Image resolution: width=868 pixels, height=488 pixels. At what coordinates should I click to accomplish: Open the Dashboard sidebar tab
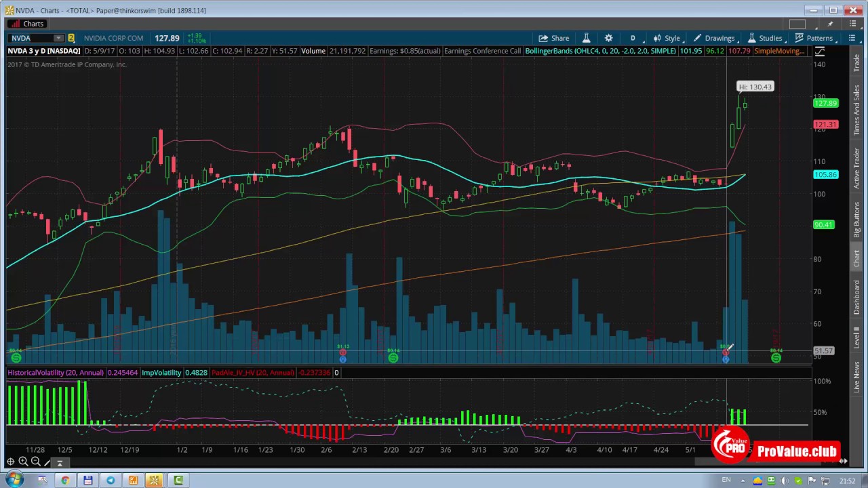[x=856, y=297]
